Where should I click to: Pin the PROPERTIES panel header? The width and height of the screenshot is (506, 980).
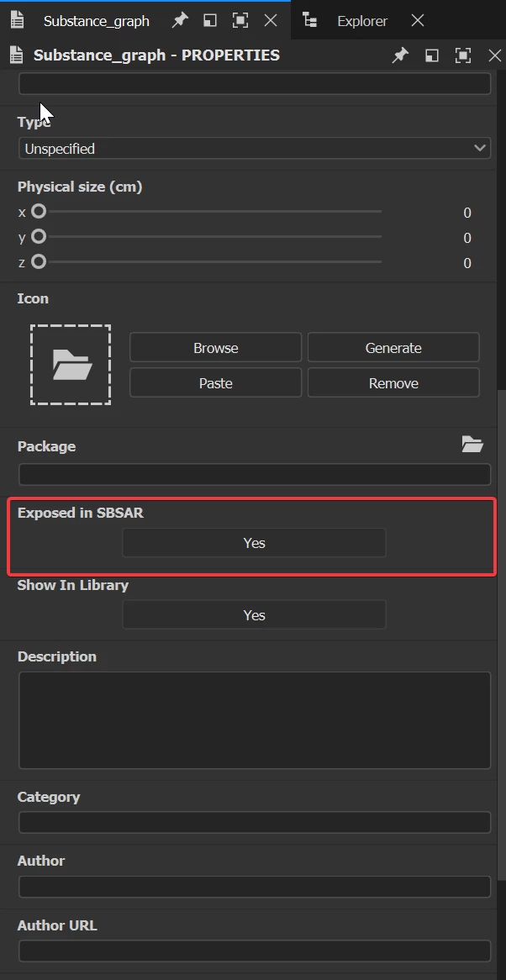[x=400, y=55]
